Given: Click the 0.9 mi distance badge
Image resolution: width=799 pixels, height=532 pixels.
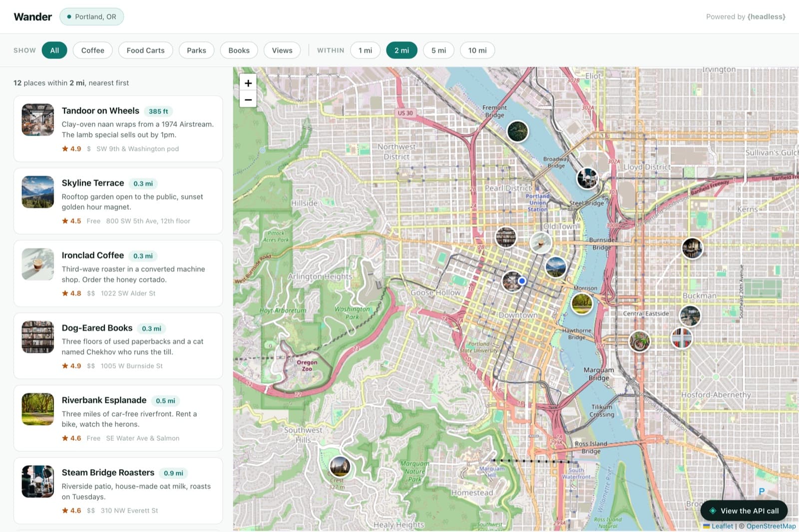Looking at the screenshot, I should (x=173, y=473).
